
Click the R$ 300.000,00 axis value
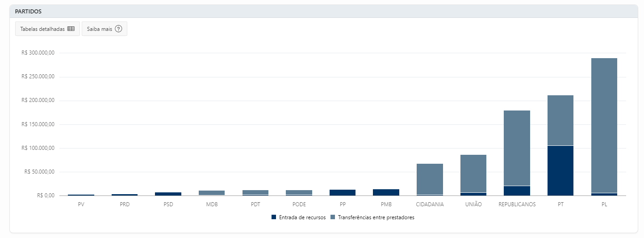tap(38, 53)
